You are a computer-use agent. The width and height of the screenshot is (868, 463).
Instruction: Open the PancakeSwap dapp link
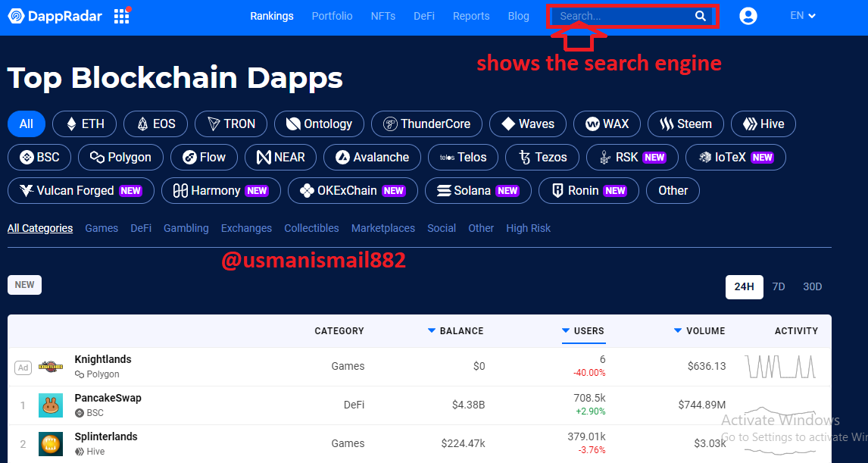pos(108,398)
